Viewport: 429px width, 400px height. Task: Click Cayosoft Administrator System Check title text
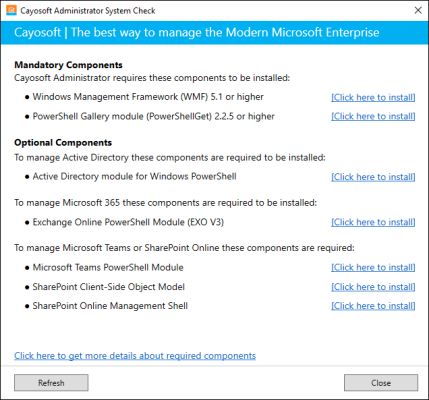(x=88, y=11)
